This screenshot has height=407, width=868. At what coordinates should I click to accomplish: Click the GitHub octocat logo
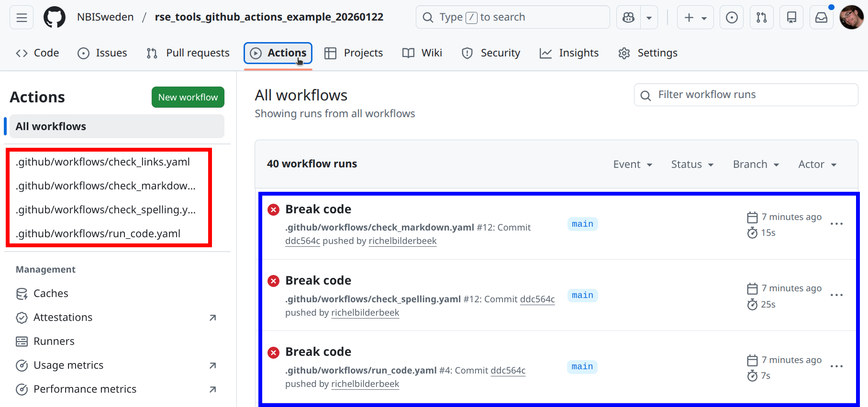click(x=55, y=18)
